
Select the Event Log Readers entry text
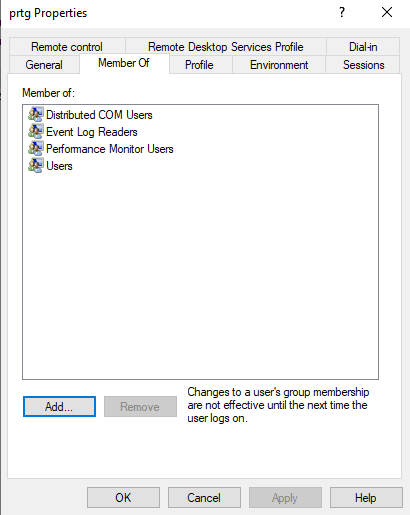(92, 132)
